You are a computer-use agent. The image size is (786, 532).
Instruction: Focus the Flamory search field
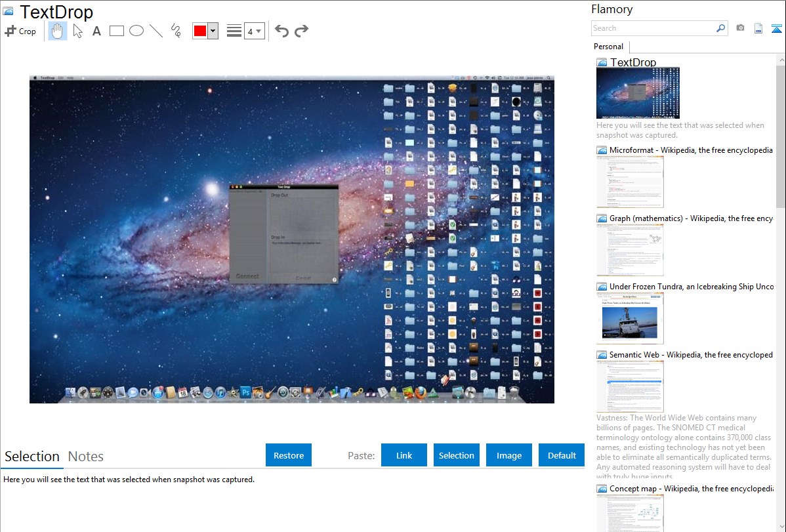(x=653, y=28)
